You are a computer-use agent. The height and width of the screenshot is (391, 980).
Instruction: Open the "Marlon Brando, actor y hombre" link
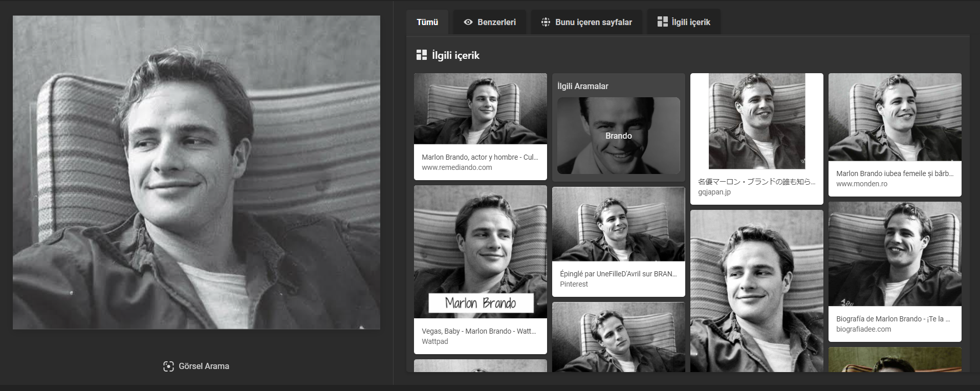click(480, 157)
